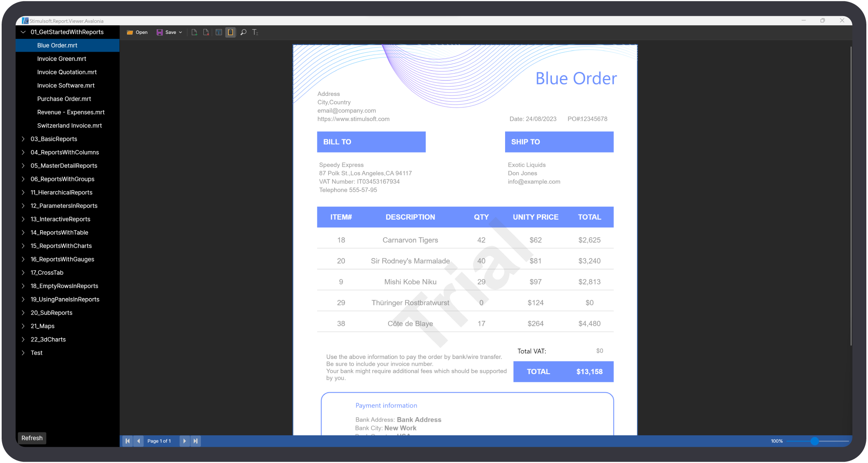Expand the 15_ReportsWithCharts chevron

click(23, 246)
